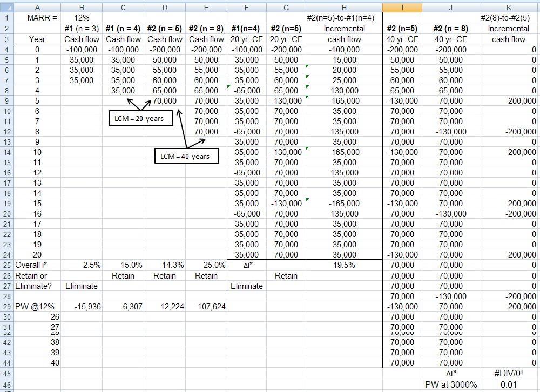Image resolution: width=540 pixels, height=392 pixels.
Task: Select column A header
Action: pos(37,8)
